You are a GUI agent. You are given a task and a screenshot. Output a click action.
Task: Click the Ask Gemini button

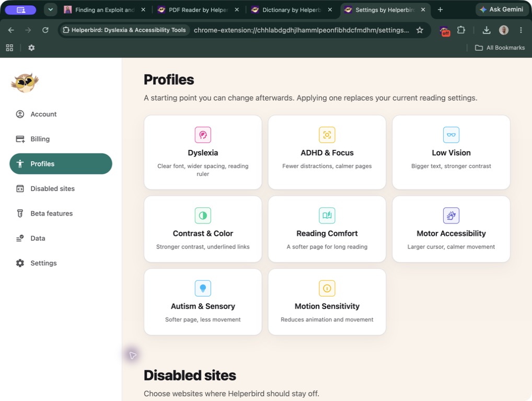[x=502, y=9]
